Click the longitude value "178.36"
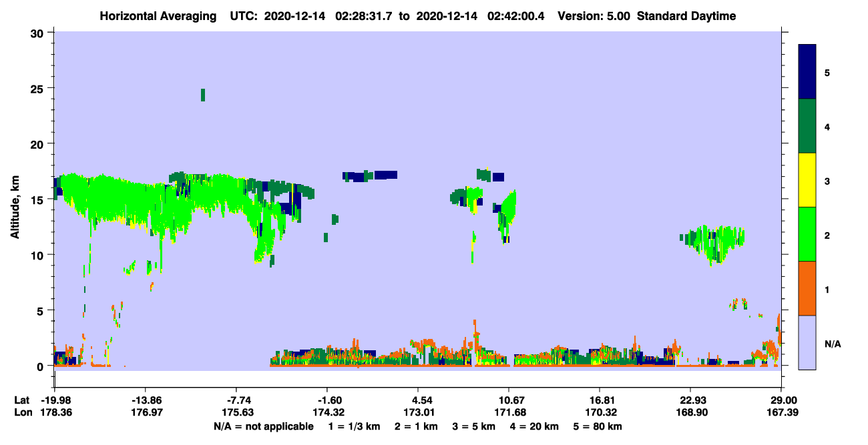Screen dimensions: 868x445 click(55, 412)
